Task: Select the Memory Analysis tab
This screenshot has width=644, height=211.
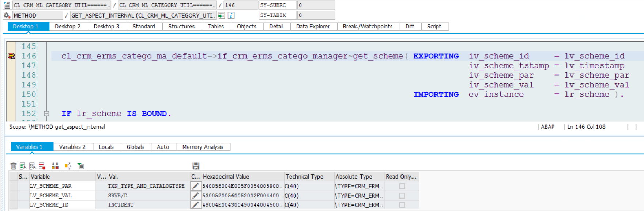Action: click(x=203, y=147)
